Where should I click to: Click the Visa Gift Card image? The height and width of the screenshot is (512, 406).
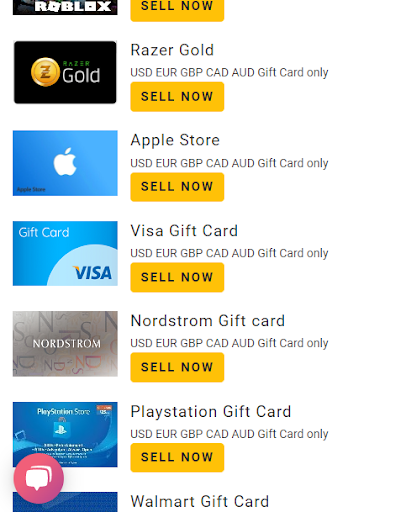pos(65,253)
